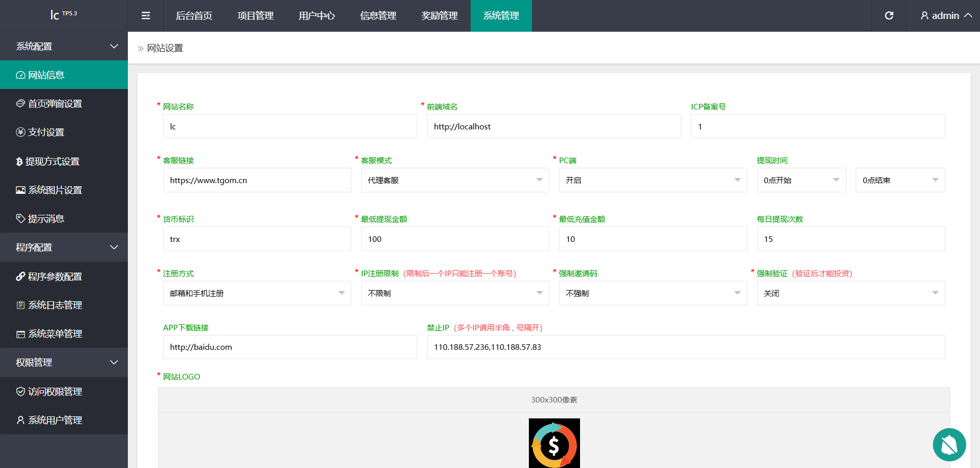Open 系统图片设置 image settings
The width and height of the screenshot is (980, 468).
[55, 190]
